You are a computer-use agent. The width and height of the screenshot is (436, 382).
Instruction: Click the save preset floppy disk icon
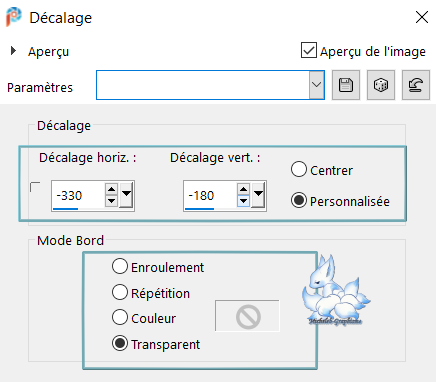346,85
